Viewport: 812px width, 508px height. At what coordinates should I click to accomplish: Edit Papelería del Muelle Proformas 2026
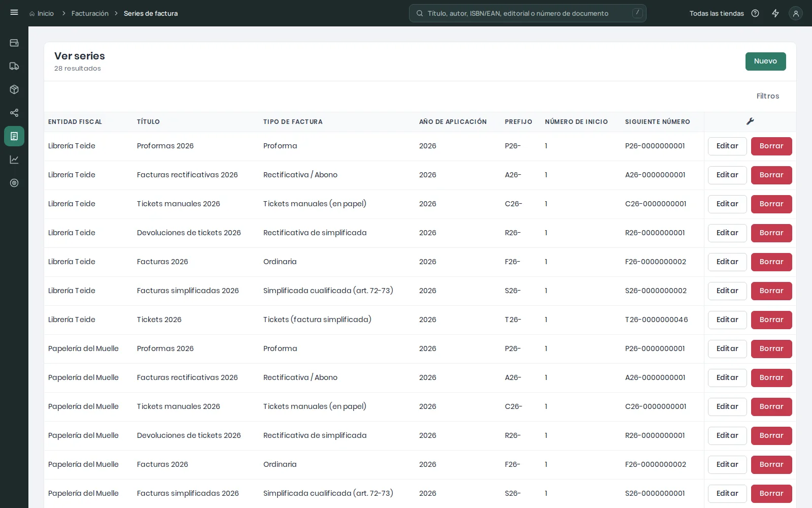click(727, 349)
